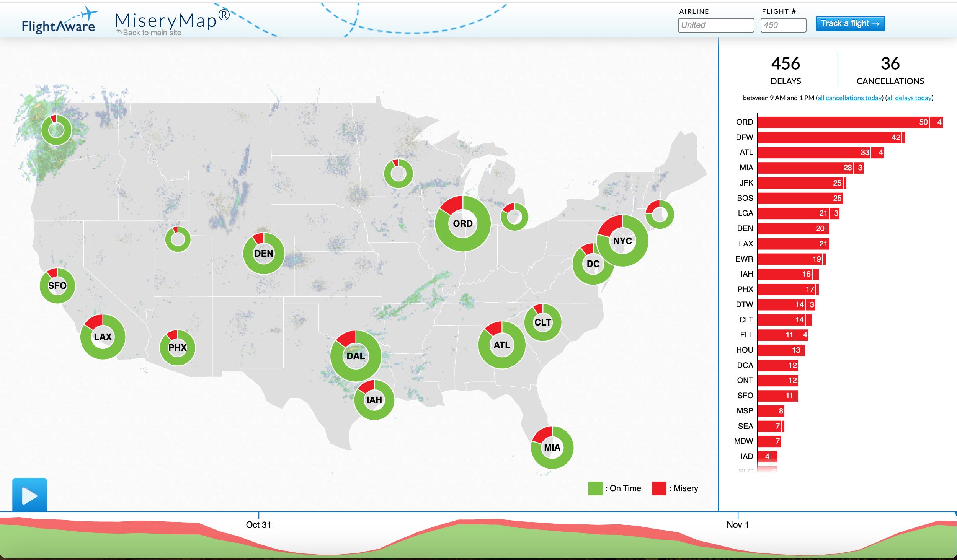Select the BOS bar in the chart
Viewport: 957px width, 560px height.
pyautogui.click(x=799, y=198)
